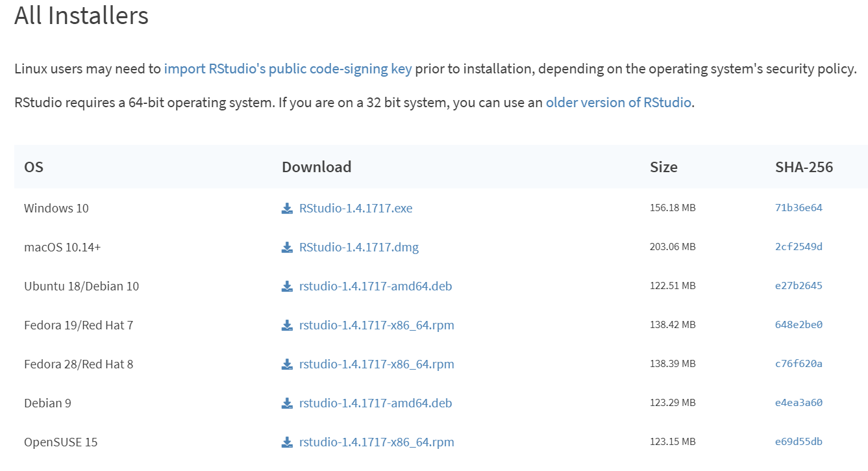The height and width of the screenshot is (471, 868).
Task: Click download icon in Fedora 28/Red Hat 8 row
Action: coord(287,364)
